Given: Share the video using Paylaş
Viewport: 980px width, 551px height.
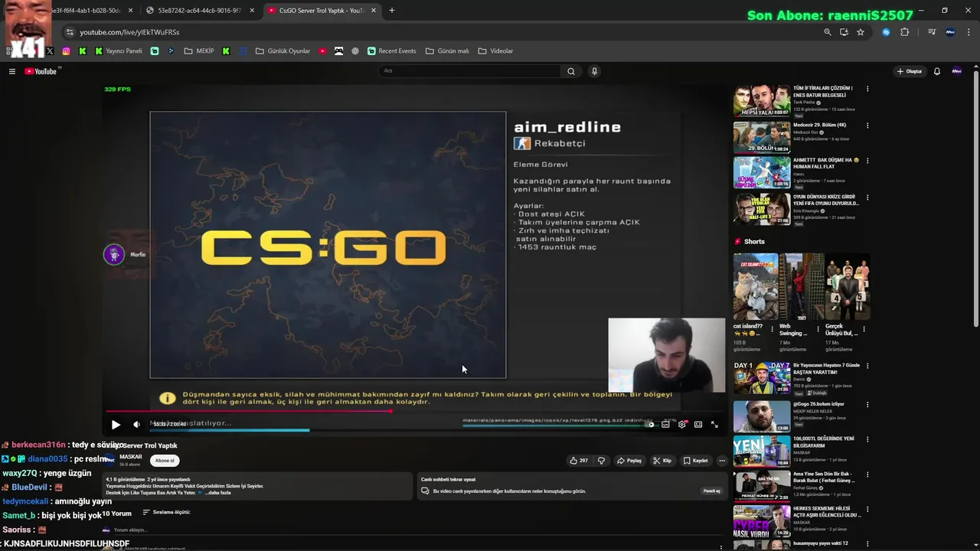Looking at the screenshot, I should point(629,461).
